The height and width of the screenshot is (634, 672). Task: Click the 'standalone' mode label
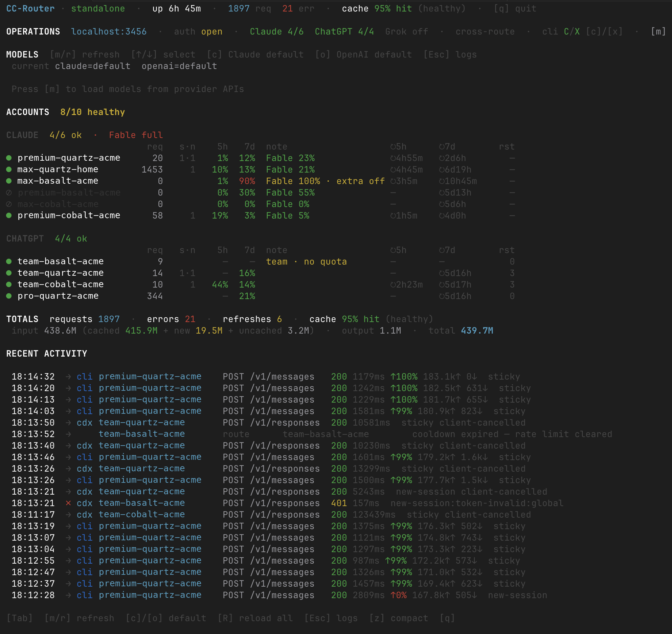[x=98, y=8]
